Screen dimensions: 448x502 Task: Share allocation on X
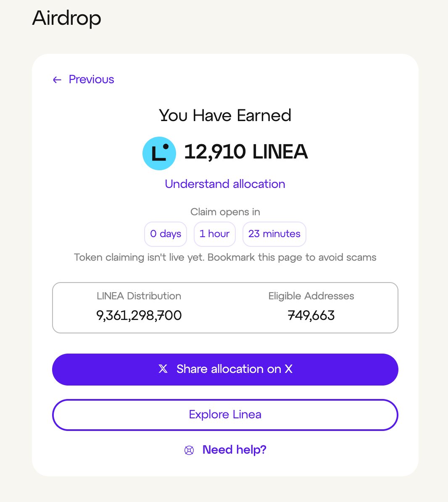[225, 370]
